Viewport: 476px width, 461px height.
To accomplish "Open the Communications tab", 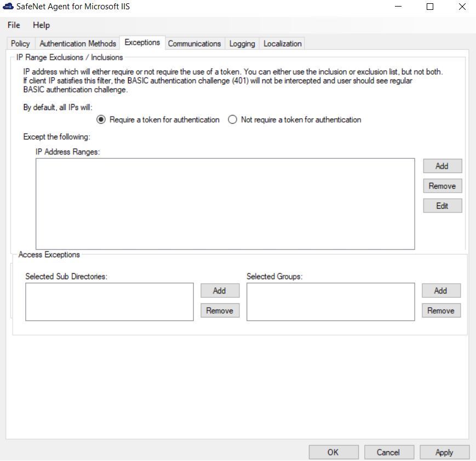I will point(194,44).
